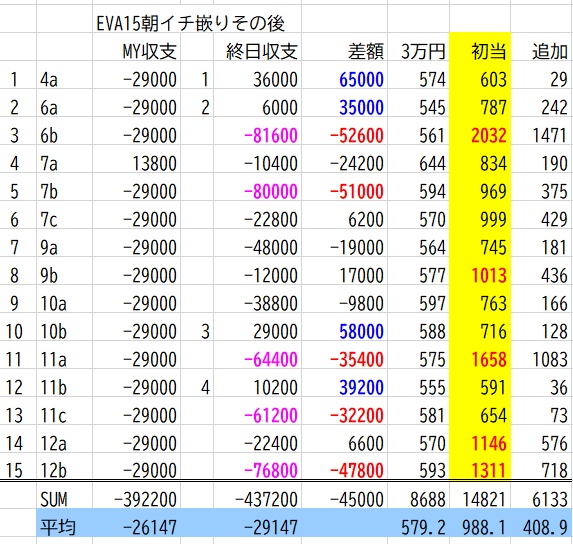Select the title cell EVA15朝イチ嵌りその後
Viewport: 573px width, 544px height.
point(190,23)
